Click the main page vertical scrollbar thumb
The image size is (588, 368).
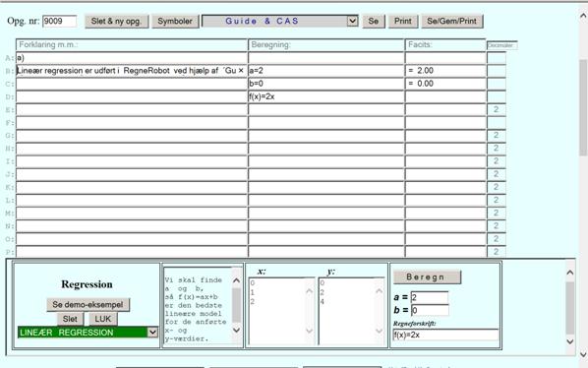(583, 107)
